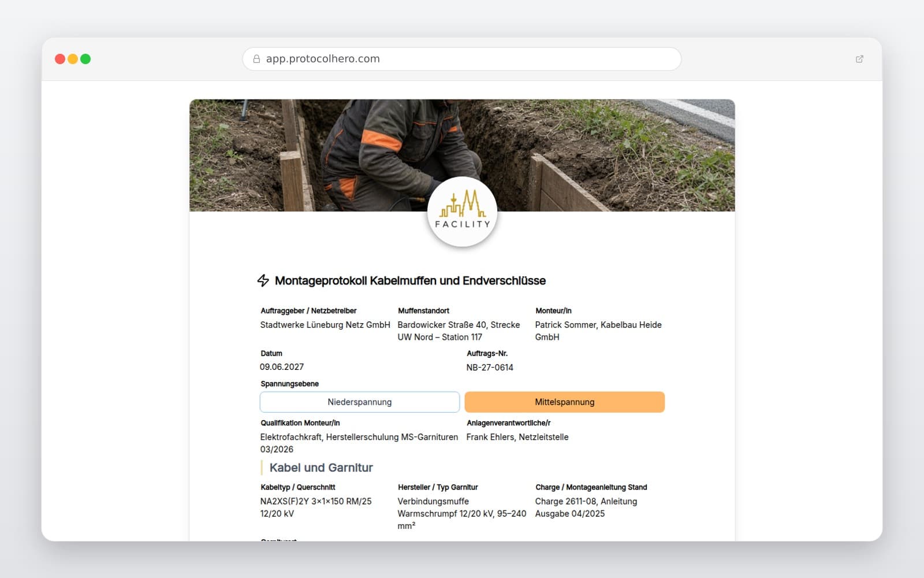Click the open-in-new-window icon
This screenshot has height=578, width=924.
click(x=859, y=59)
